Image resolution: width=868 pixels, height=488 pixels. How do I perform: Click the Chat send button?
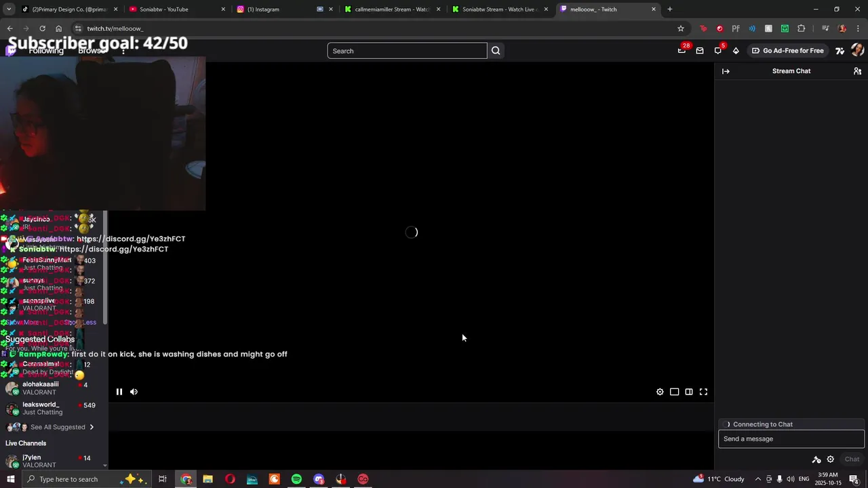852,460
